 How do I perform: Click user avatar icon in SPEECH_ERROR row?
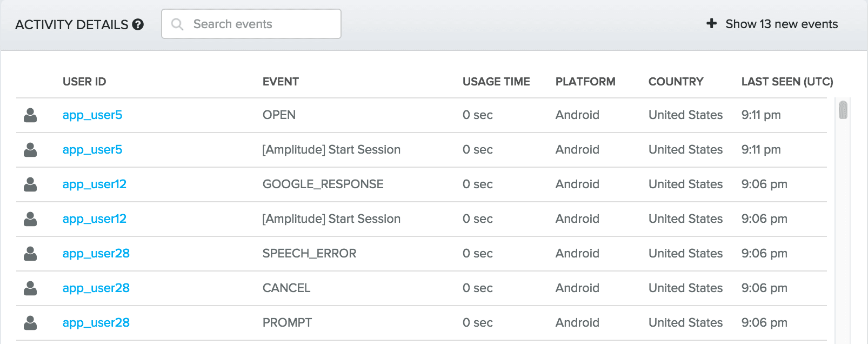pos(30,254)
